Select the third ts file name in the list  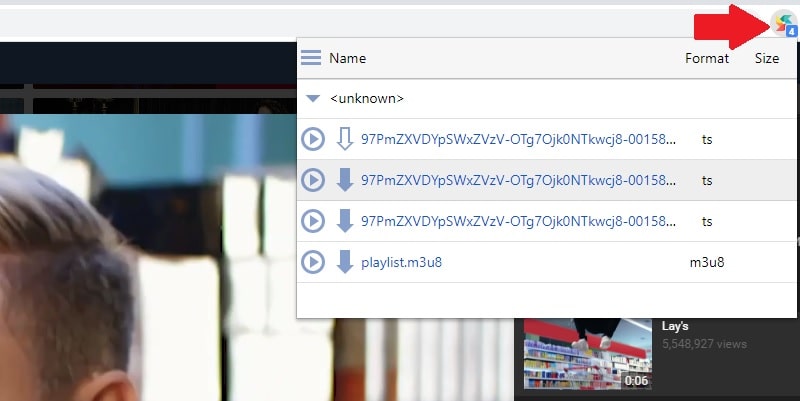coord(518,221)
